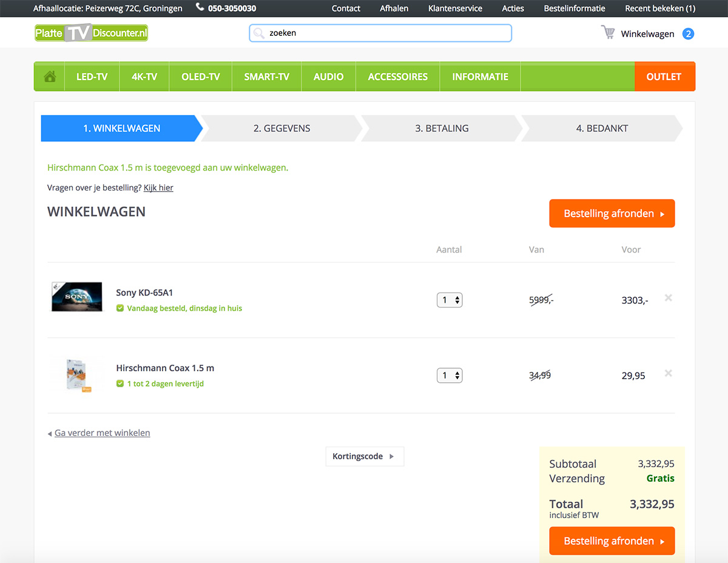Expand the Kortingscode section
Image resolution: width=728 pixels, height=563 pixels.
[x=365, y=456]
